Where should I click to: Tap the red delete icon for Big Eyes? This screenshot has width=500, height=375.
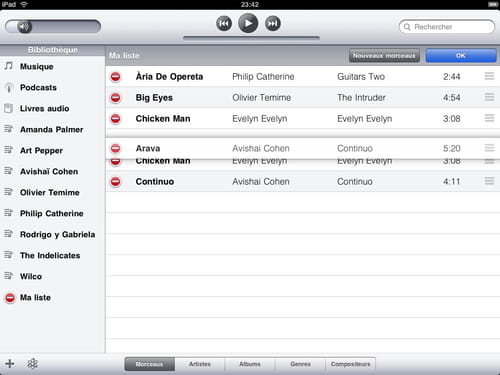pyautogui.click(x=115, y=98)
